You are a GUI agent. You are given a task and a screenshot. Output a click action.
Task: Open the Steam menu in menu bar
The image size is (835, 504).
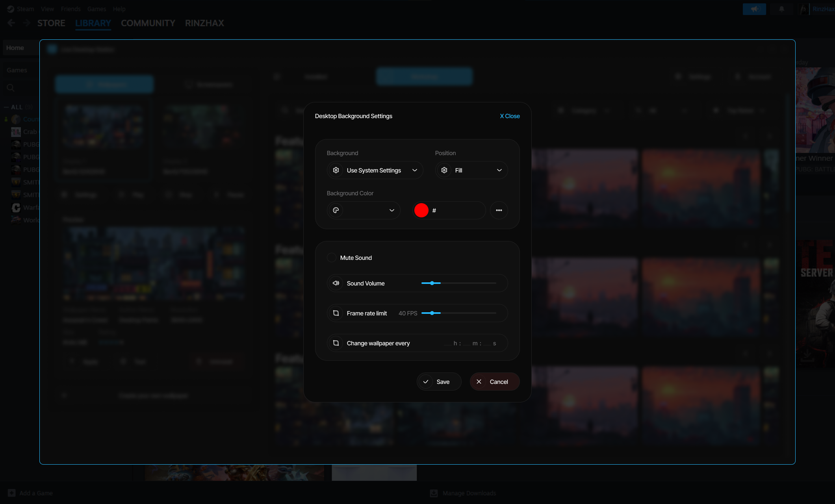(x=25, y=9)
